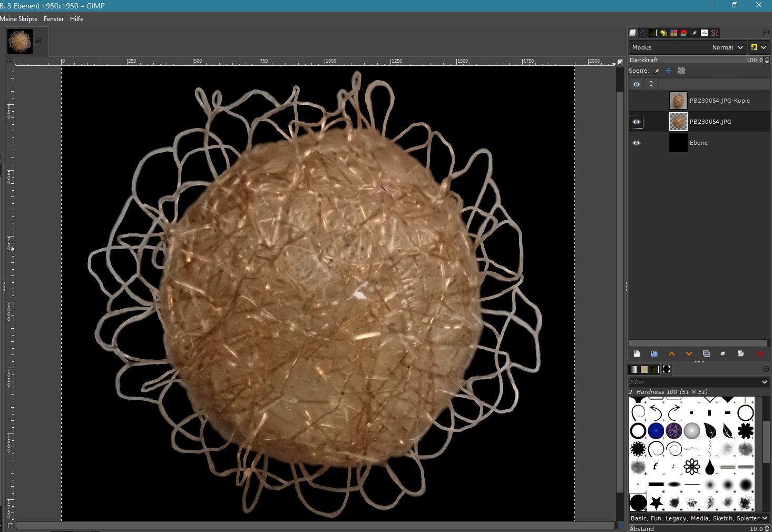Viewport: 772px width, 532px height.
Task: Open Meine Skripte menu
Action: pos(19,19)
